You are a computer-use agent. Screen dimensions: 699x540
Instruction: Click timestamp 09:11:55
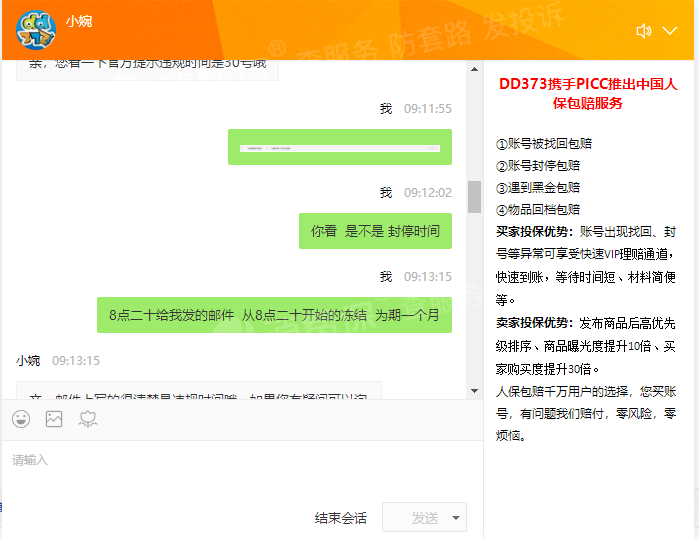point(428,108)
